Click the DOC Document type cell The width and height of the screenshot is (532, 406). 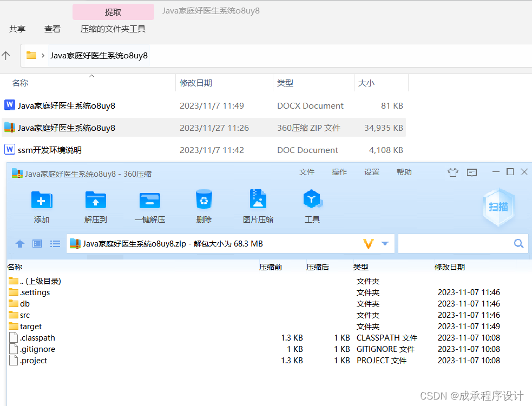tap(307, 150)
